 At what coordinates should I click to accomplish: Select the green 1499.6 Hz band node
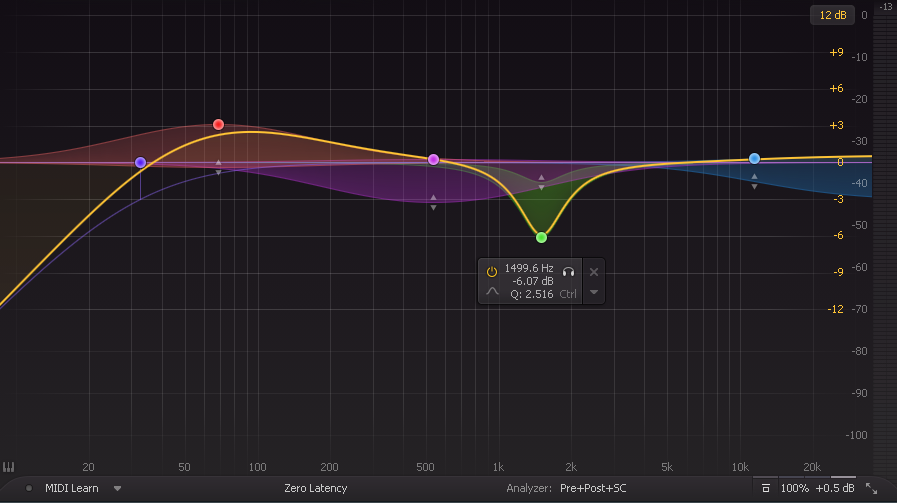(x=541, y=237)
